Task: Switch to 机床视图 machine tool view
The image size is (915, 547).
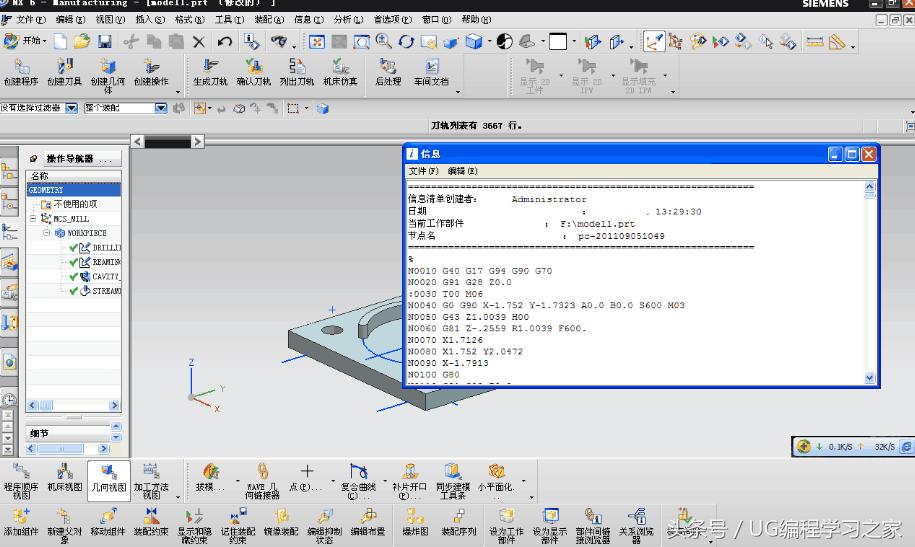Action: [x=64, y=478]
